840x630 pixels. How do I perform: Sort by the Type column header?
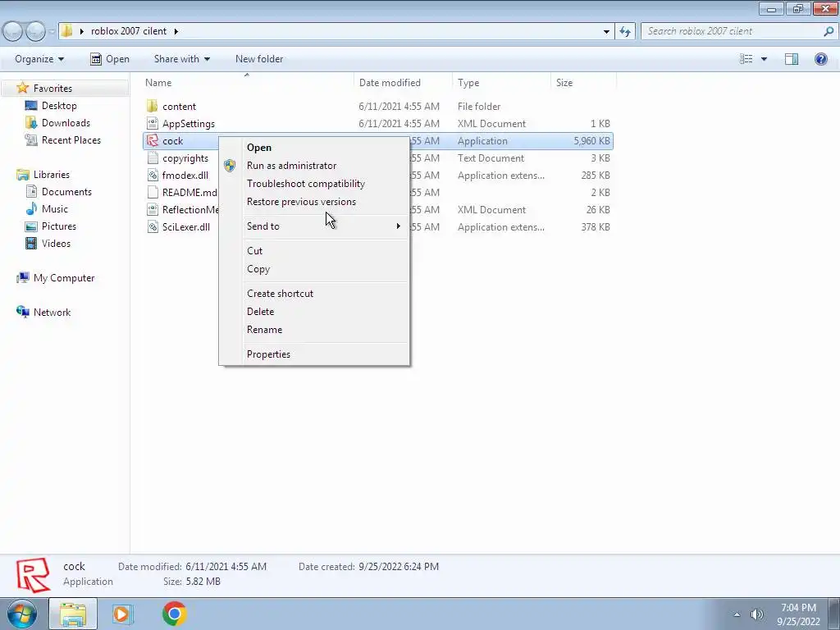(x=501, y=83)
